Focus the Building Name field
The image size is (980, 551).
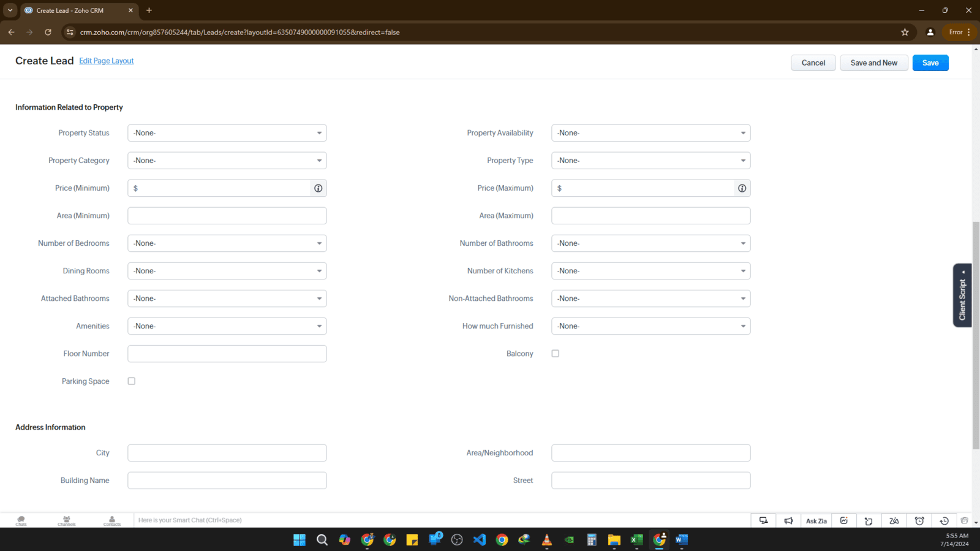pos(227,481)
